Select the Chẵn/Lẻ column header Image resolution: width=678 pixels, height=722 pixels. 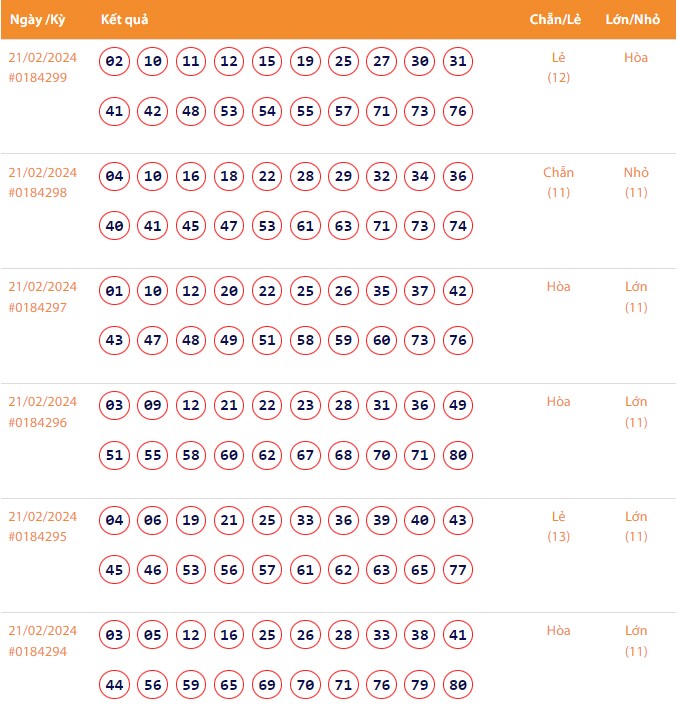[557, 20]
